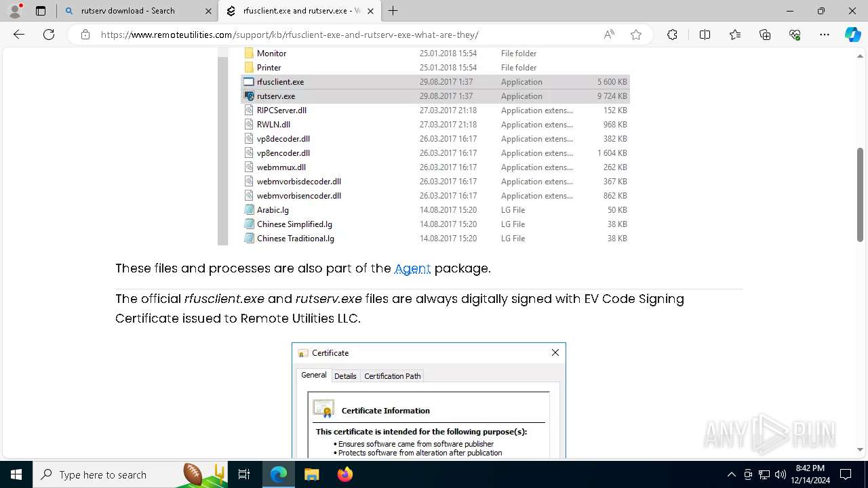The width and height of the screenshot is (868, 488).
Task: Refresh the current page
Action: point(49,35)
